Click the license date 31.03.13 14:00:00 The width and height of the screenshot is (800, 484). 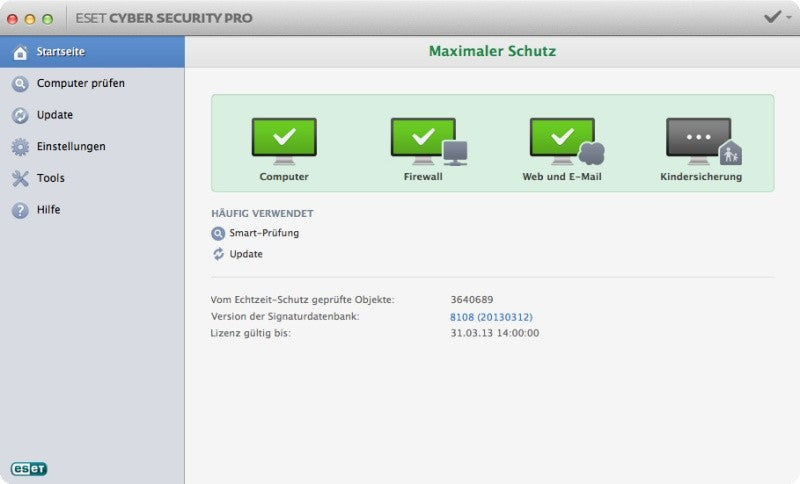tap(495, 333)
